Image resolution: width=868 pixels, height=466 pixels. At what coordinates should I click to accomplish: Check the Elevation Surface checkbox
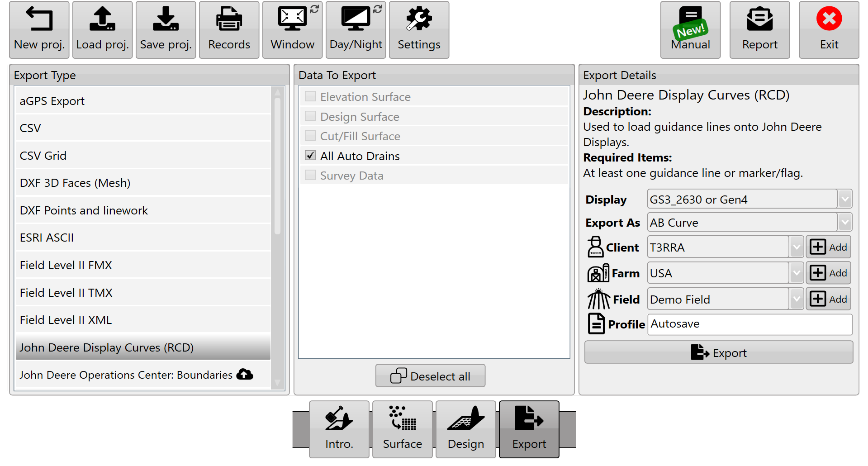pyautogui.click(x=310, y=96)
